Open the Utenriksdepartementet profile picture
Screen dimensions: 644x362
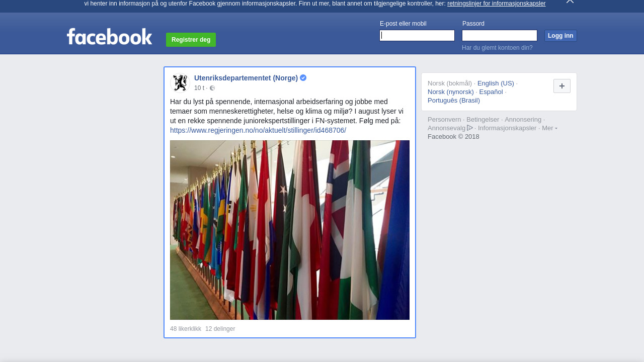click(x=180, y=83)
